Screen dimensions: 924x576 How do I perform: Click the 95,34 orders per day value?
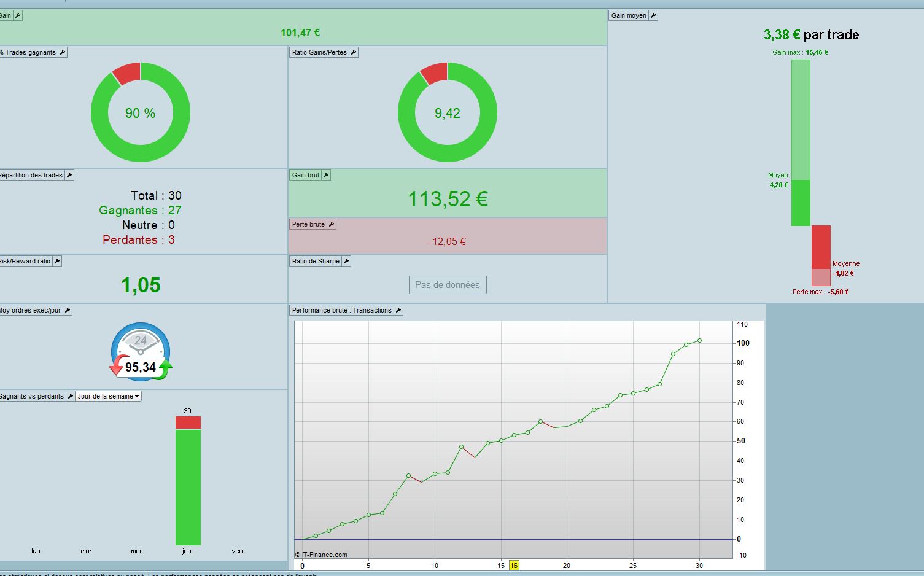tap(141, 367)
